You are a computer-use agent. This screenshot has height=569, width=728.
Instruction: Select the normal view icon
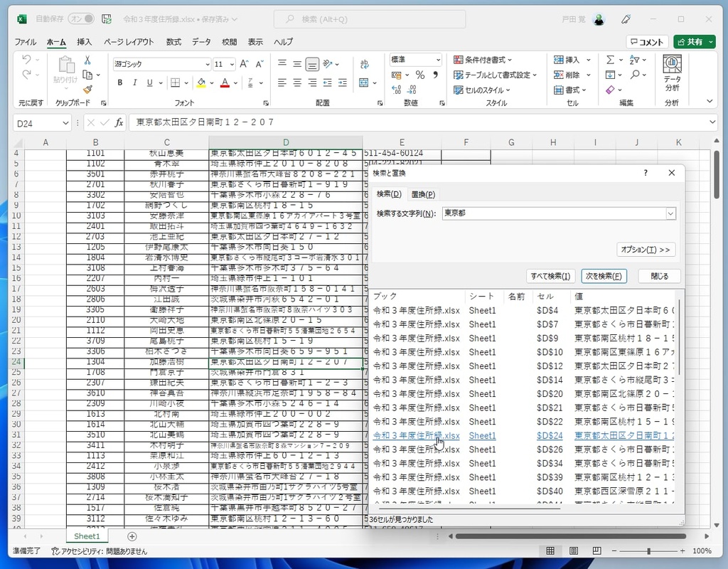coord(550,551)
